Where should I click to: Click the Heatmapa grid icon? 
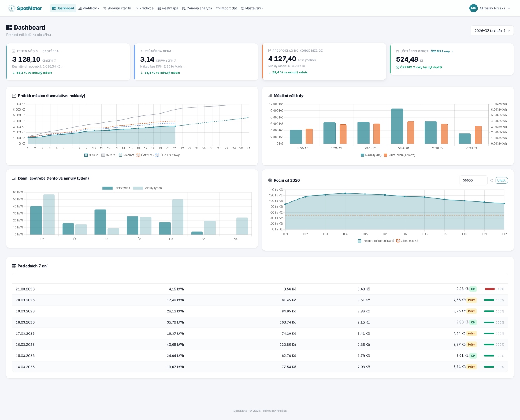point(159,8)
